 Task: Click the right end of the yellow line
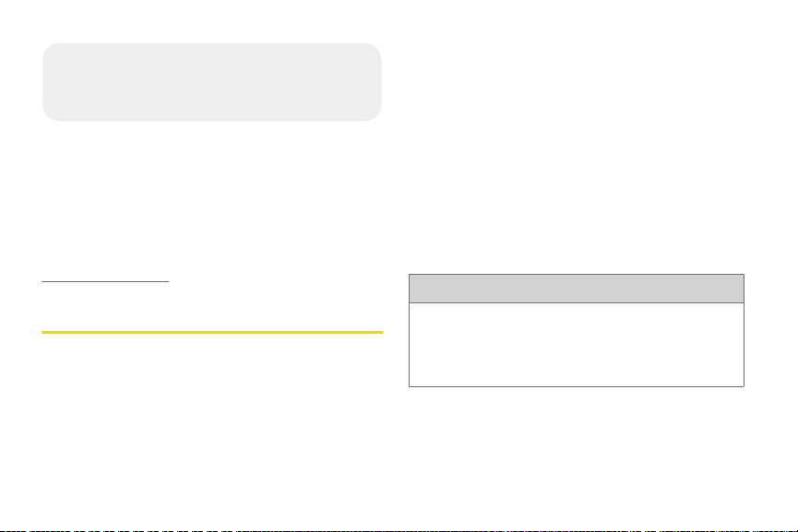click(x=381, y=332)
